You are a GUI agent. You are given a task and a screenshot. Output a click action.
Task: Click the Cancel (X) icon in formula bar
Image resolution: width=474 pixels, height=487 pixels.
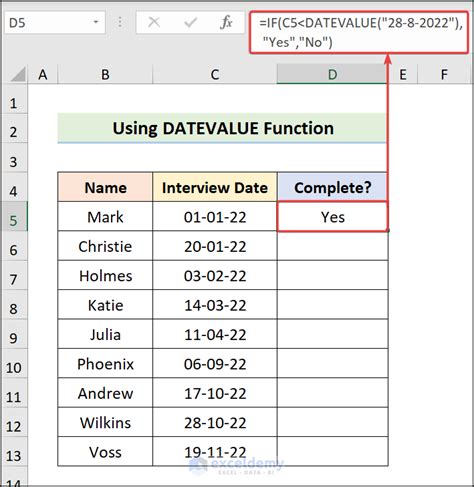pos(154,23)
